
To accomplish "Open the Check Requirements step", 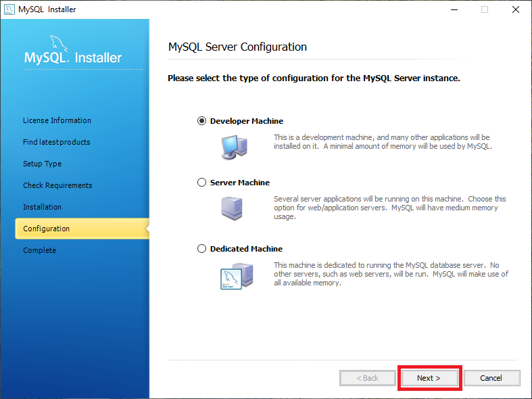I will coord(57,185).
